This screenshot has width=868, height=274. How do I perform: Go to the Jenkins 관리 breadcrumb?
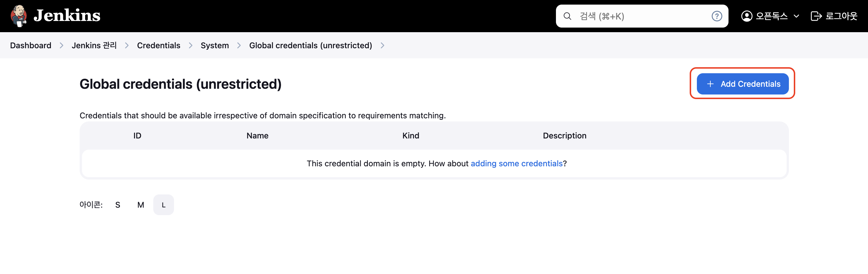point(94,45)
